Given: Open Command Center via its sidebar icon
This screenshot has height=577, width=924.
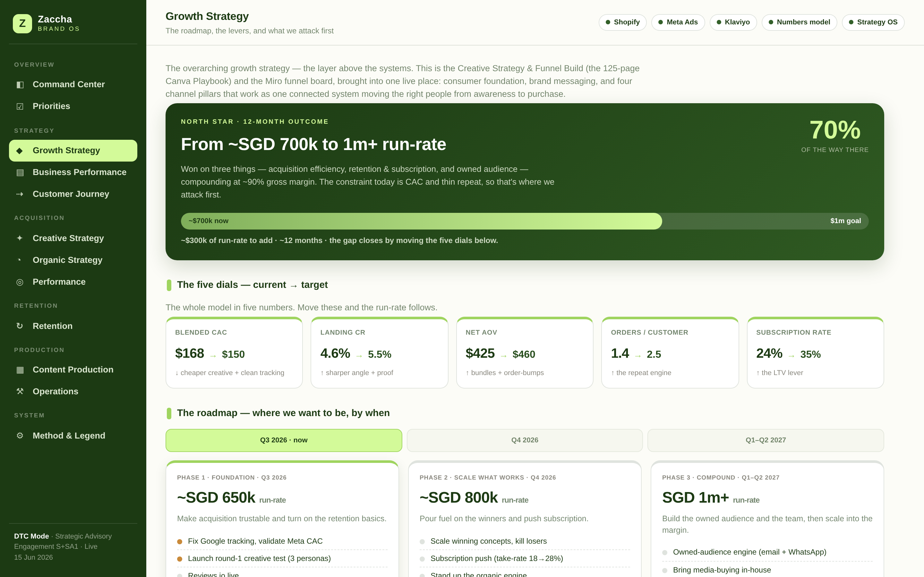Looking at the screenshot, I should coord(20,85).
